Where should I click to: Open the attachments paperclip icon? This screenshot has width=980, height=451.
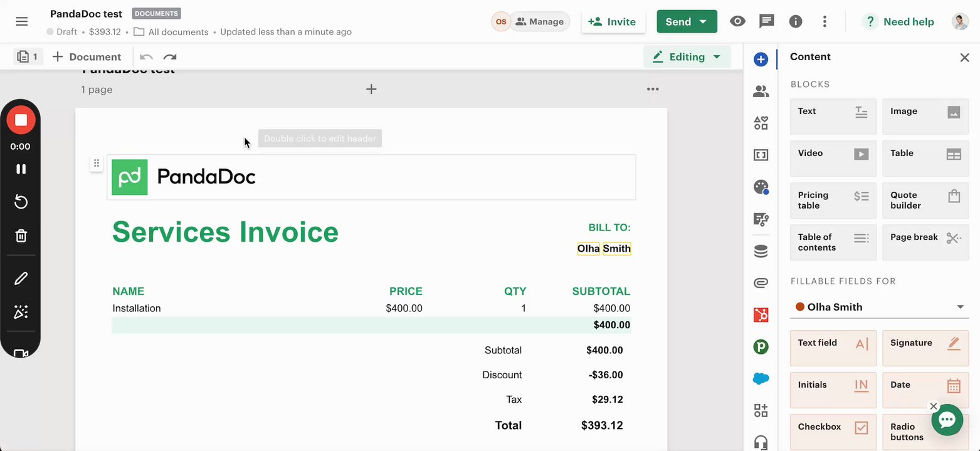761,283
